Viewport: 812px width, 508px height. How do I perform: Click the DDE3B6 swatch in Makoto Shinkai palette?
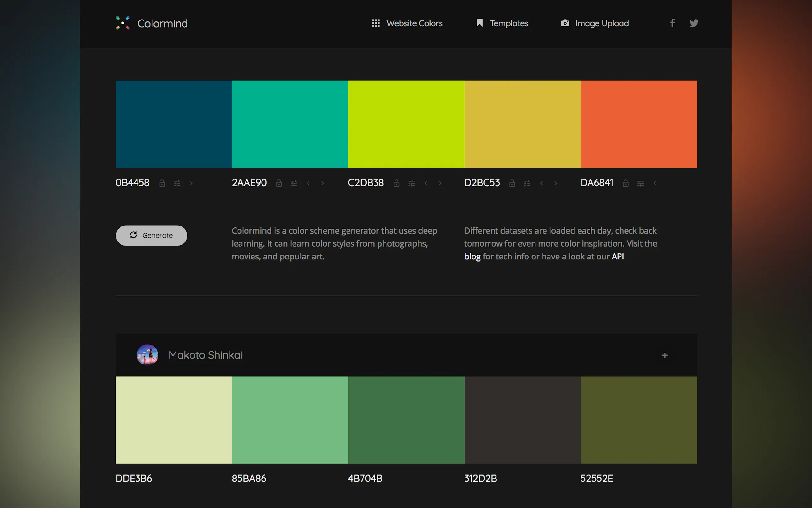pos(173,420)
